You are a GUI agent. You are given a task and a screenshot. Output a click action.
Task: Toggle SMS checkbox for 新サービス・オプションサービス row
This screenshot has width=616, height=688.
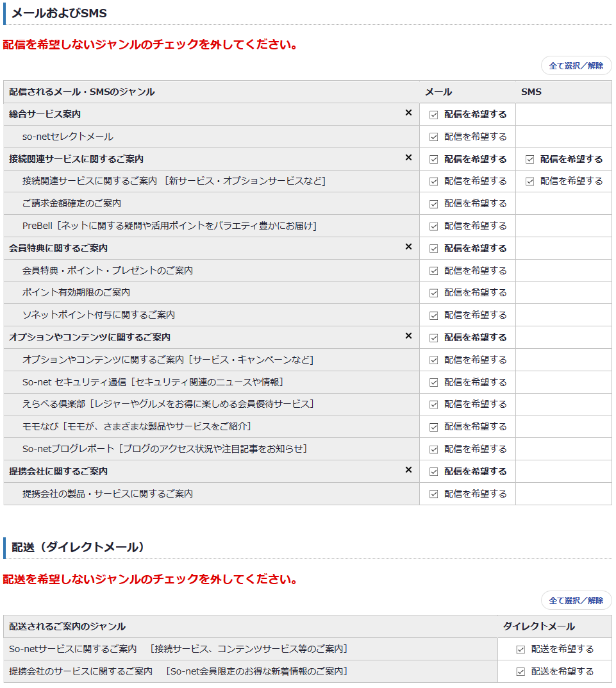[x=529, y=181]
